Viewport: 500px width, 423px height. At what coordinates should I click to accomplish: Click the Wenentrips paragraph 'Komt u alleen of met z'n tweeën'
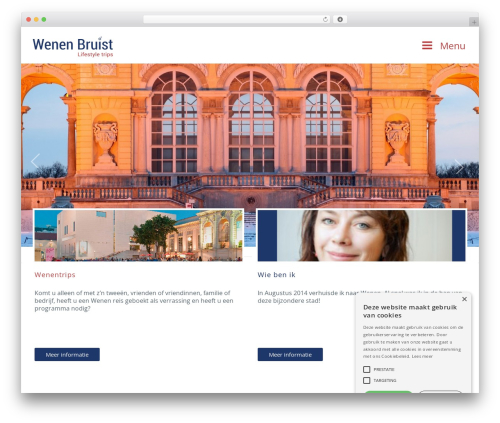pyautogui.click(x=134, y=301)
